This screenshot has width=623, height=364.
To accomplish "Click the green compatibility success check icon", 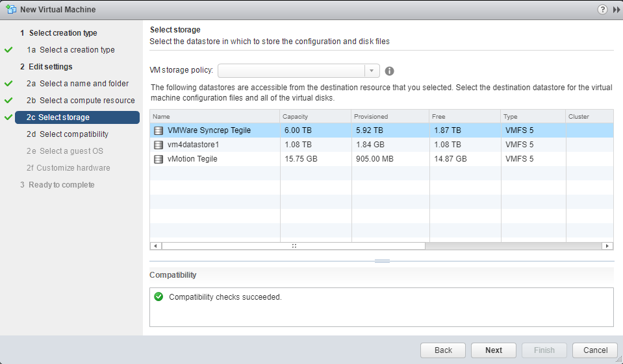I will (159, 297).
